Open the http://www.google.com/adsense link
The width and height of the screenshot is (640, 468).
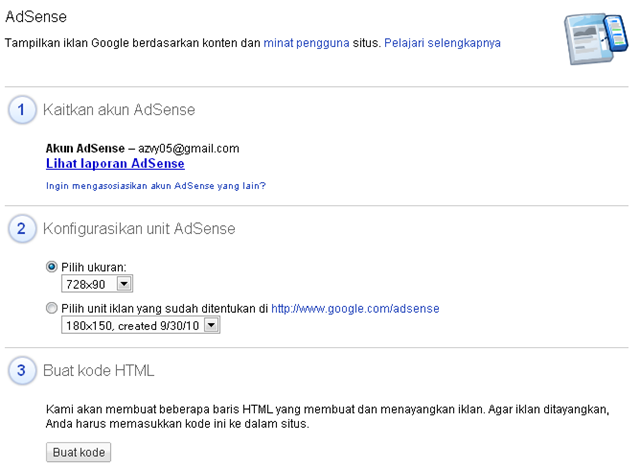click(x=355, y=308)
